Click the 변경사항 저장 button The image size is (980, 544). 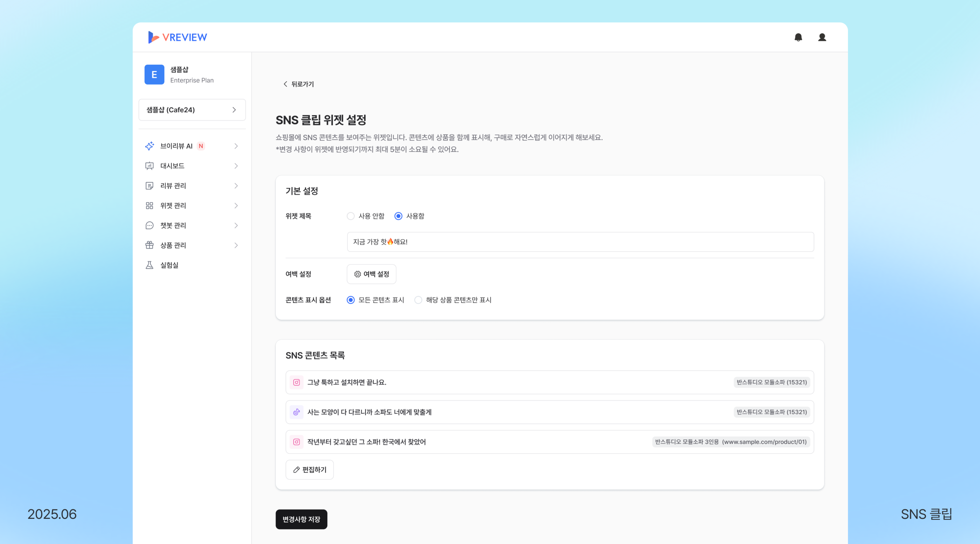(x=301, y=519)
